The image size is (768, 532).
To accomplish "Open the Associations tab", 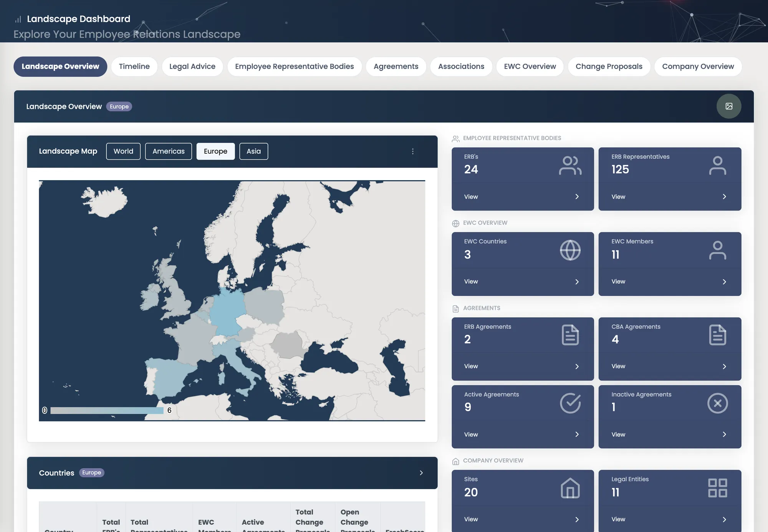I will [x=461, y=66].
